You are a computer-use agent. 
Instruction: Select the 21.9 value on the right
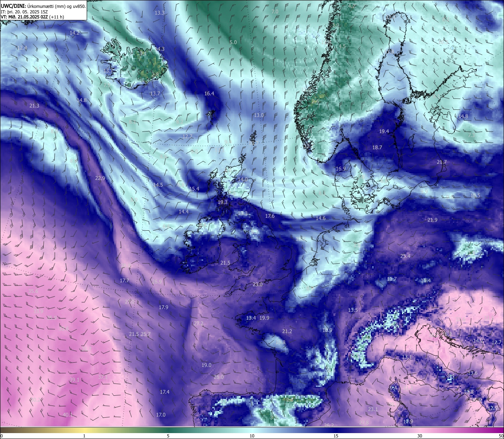click(432, 220)
